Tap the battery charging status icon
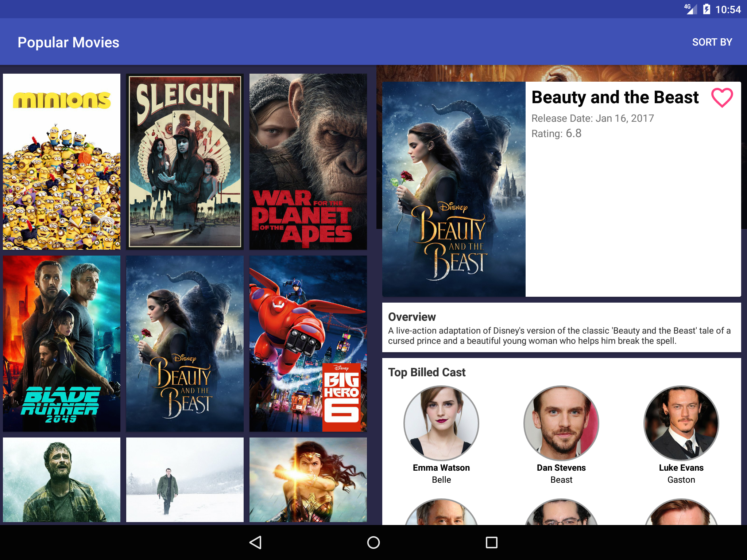The width and height of the screenshot is (747, 560). pos(707,9)
